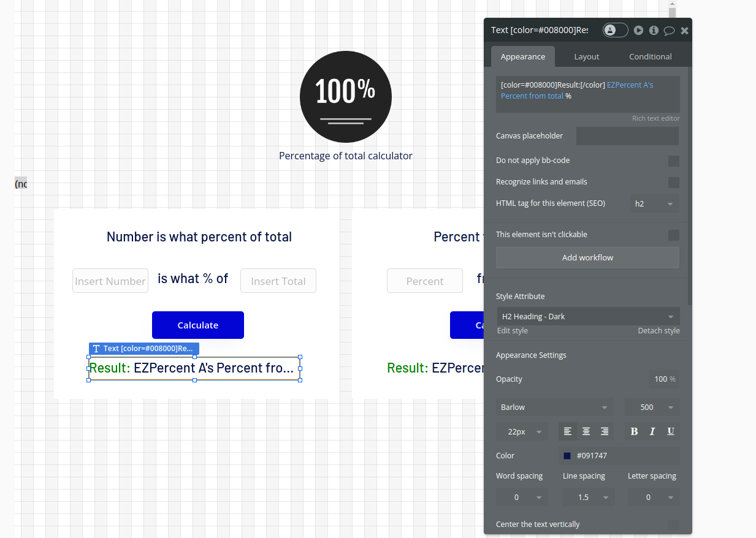756x538 pixels.
Task: Toggle underline formatting
Action: [x=671, y=431]
